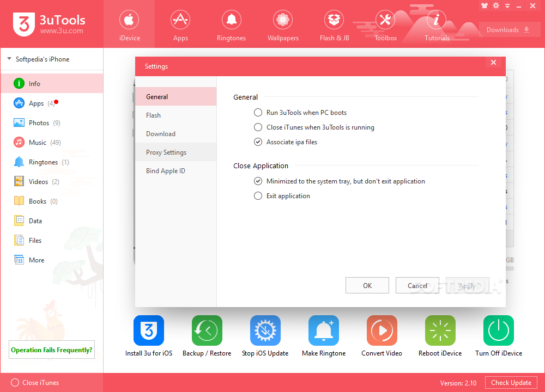
Task: Switch to Bind Apple ID tab
Action: click(176, 170)
